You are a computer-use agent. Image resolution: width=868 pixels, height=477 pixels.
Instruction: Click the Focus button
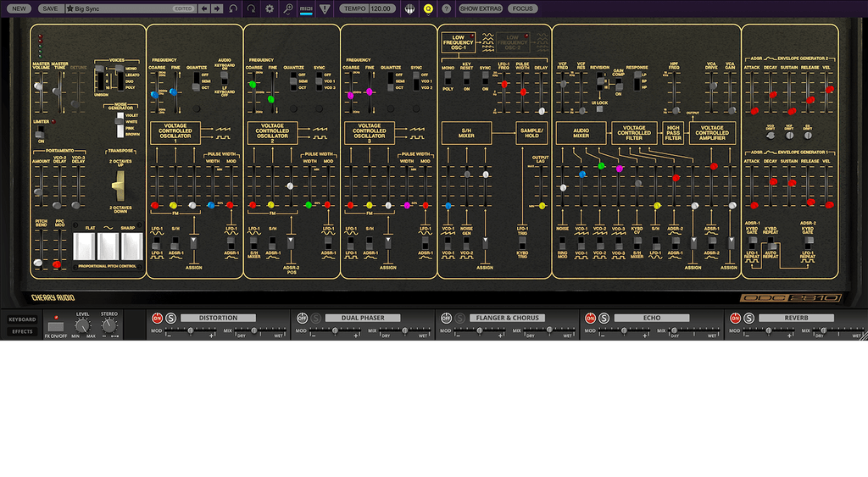pos(523,8)
